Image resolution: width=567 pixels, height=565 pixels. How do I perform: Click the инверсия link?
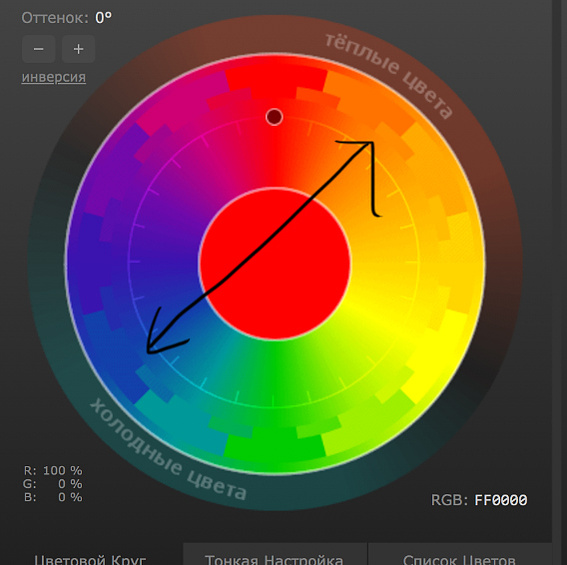click(54, 77)
